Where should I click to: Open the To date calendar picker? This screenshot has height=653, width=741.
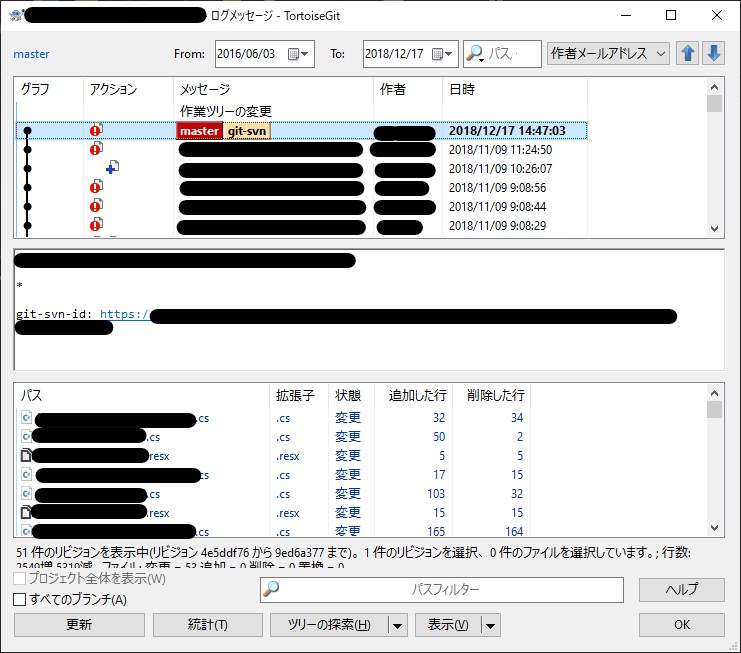[x=442, y=54]
